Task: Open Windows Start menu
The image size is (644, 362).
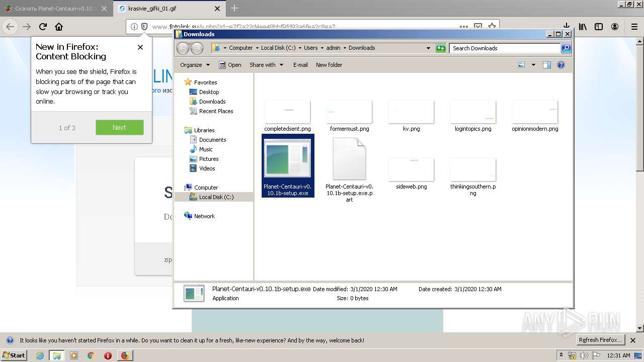Action: (14, 355)
